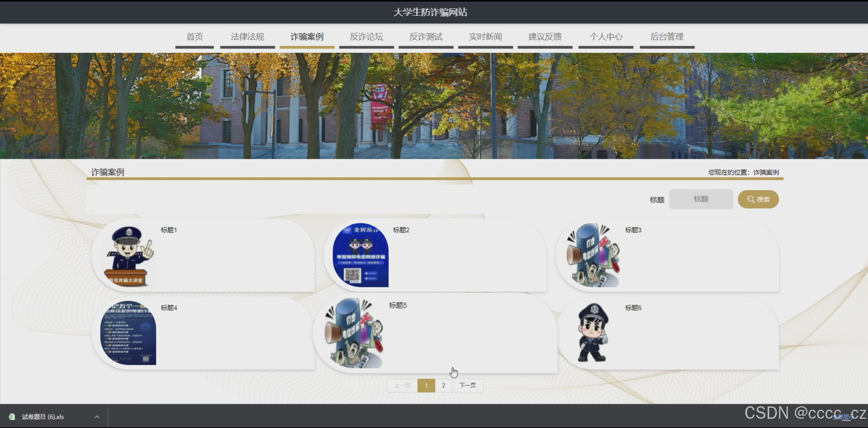Viewport: 868px width, 428px height.
Task: Go to 后台管理 page
Action: pos(667,37)
